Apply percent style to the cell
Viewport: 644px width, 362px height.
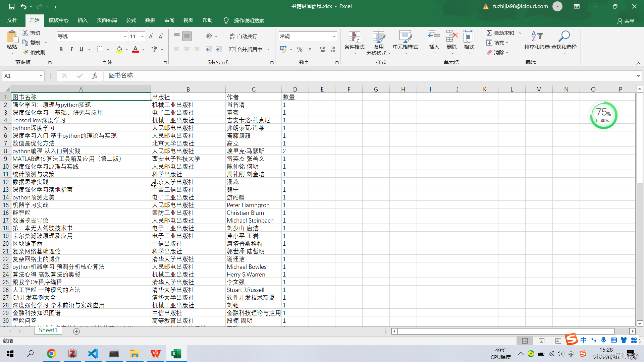click(300, 49)
